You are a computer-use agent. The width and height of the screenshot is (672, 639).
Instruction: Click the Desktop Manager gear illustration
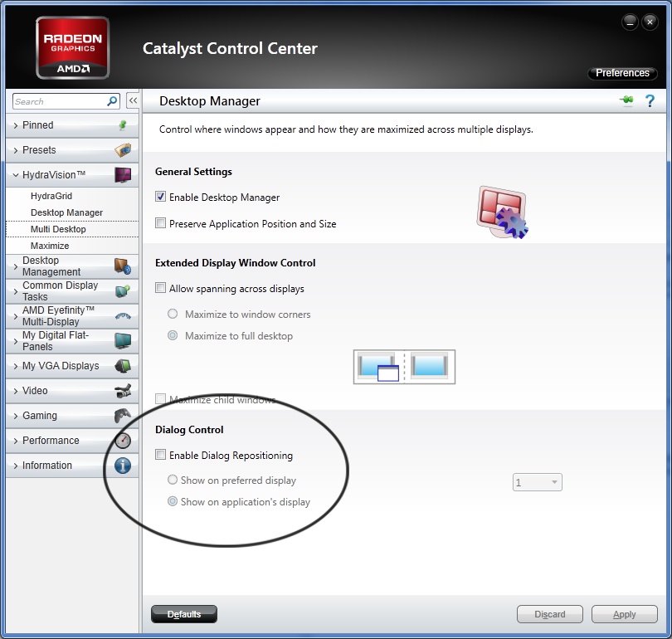point(502,212)
